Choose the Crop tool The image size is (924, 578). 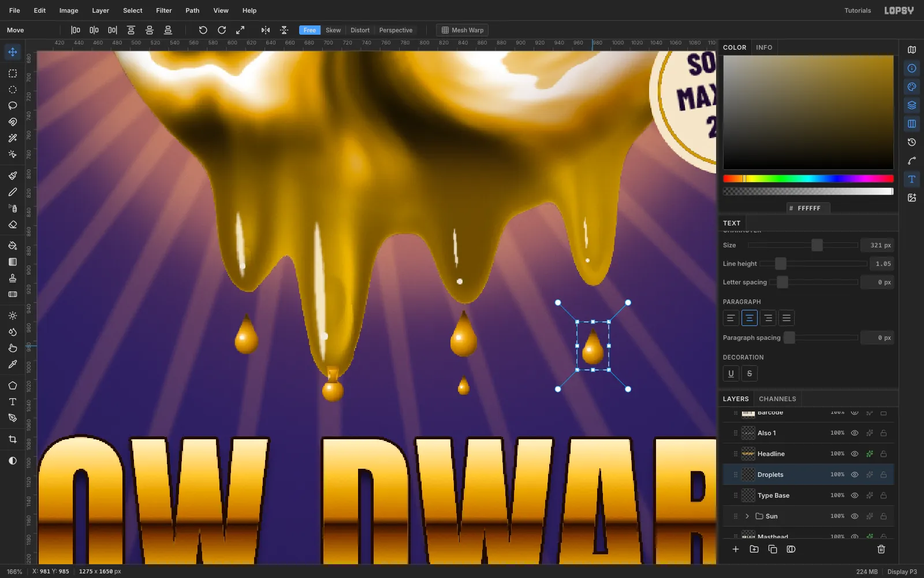pyautogui.click(x=13, y=439)
